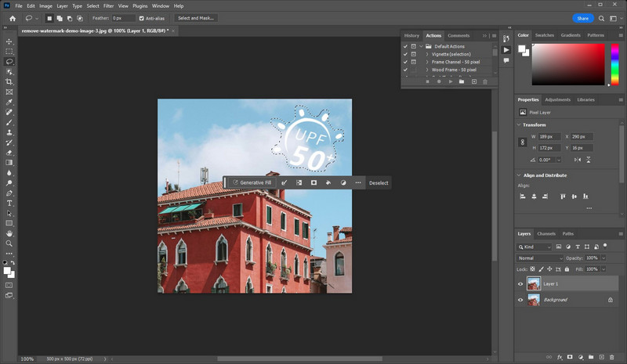Select the Horizontal Type tool
The image size is (627, 364).
point(9,204)
